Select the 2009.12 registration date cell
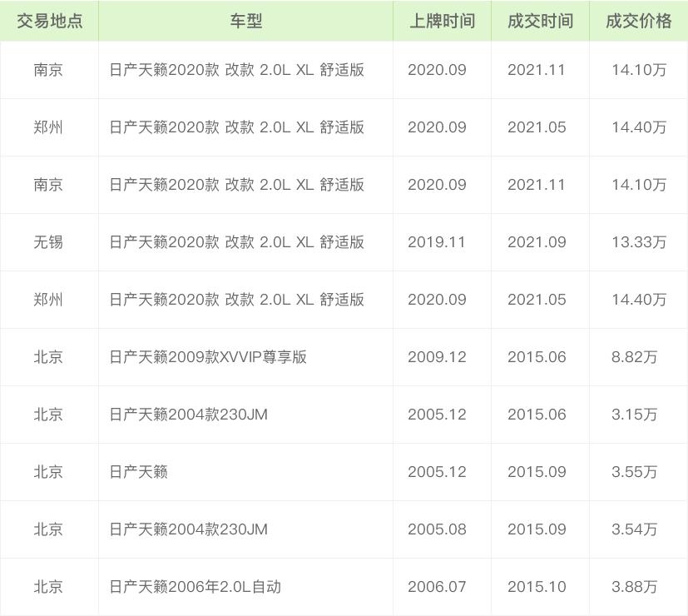 pyautogui.click(x=437, y=357)
